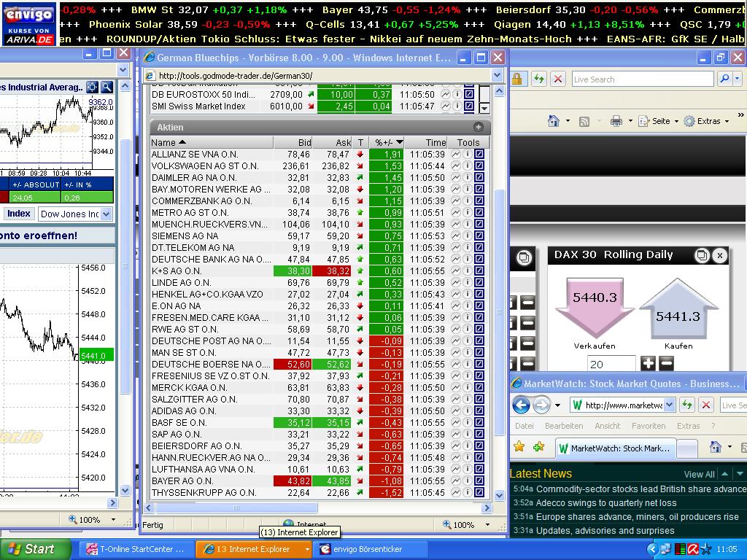Click Live Search magnifier button

[724, 79]
